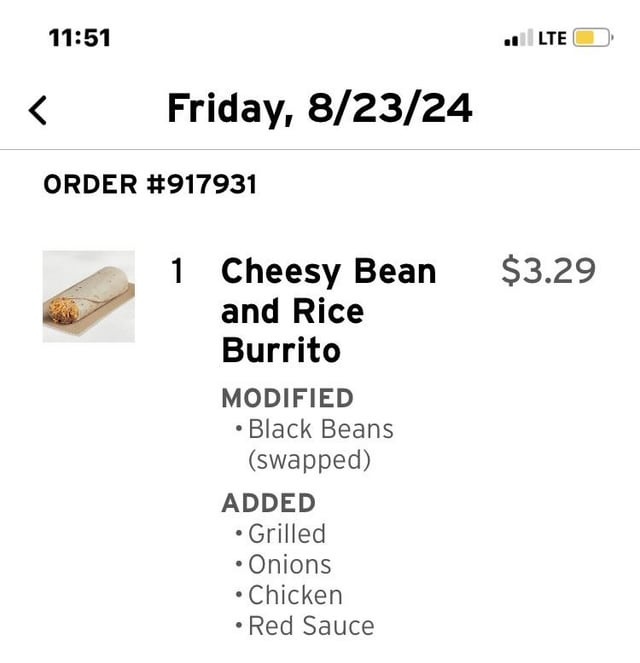
Task: Tap the $3.29 item price
Action: tap(547, 271)
